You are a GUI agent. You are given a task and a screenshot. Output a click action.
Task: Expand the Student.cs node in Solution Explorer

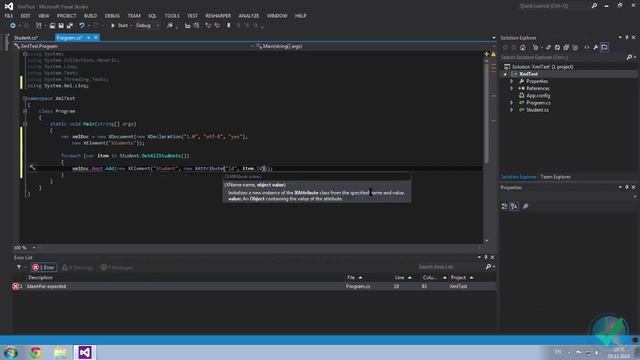(x=511, y=110)
